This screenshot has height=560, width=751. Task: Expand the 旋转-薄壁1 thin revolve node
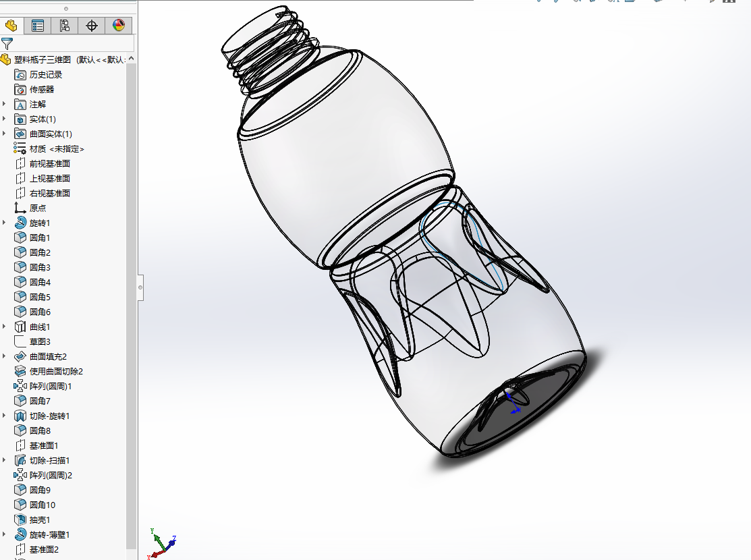pyautogui.click(x=4, y=534)
